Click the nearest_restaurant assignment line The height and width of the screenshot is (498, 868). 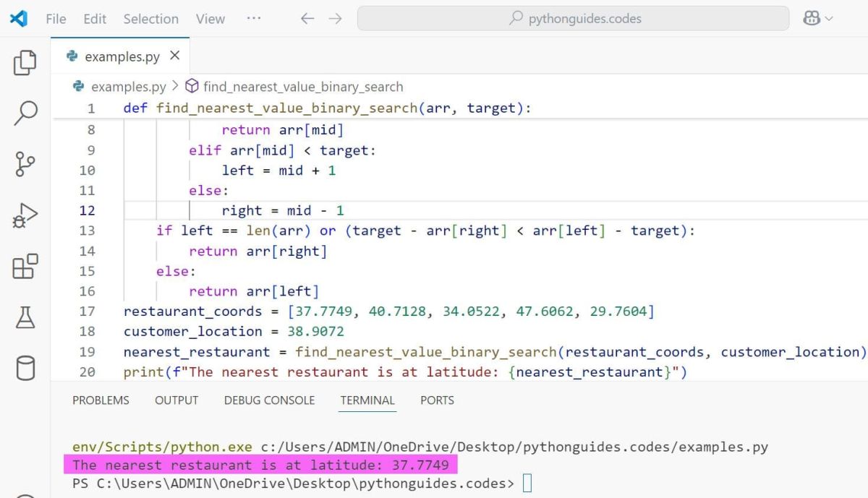[x=495, y=352]
